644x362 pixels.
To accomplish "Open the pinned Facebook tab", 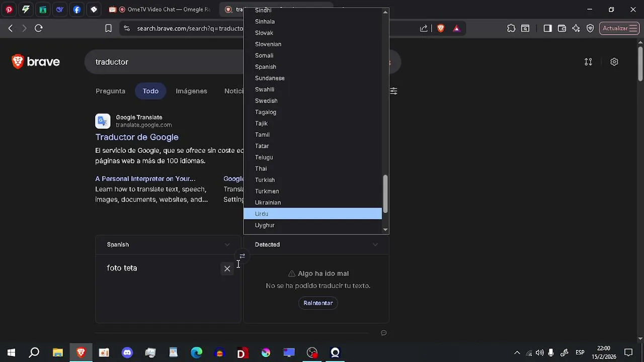I will [76, 9].
